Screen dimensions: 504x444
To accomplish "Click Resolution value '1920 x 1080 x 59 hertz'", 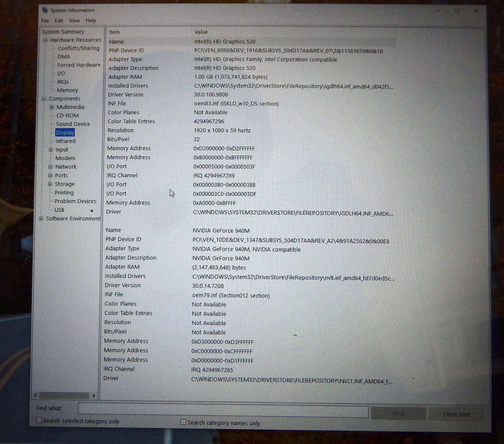I will (222, 131).
